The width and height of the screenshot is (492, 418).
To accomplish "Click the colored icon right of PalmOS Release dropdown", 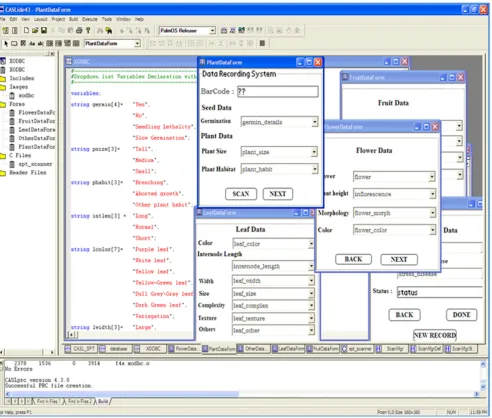I will [x=242, y=31].
